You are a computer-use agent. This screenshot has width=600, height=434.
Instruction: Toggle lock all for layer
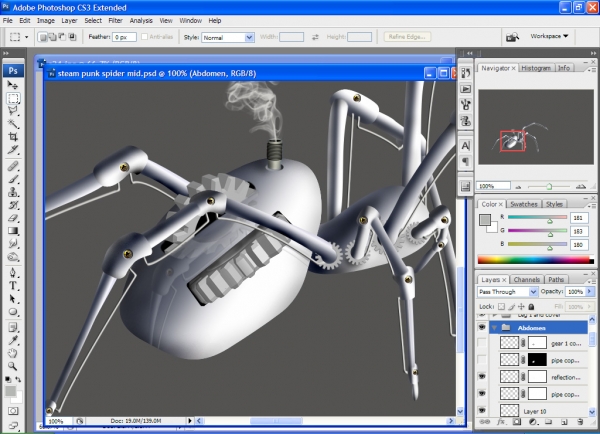(531, 307)
